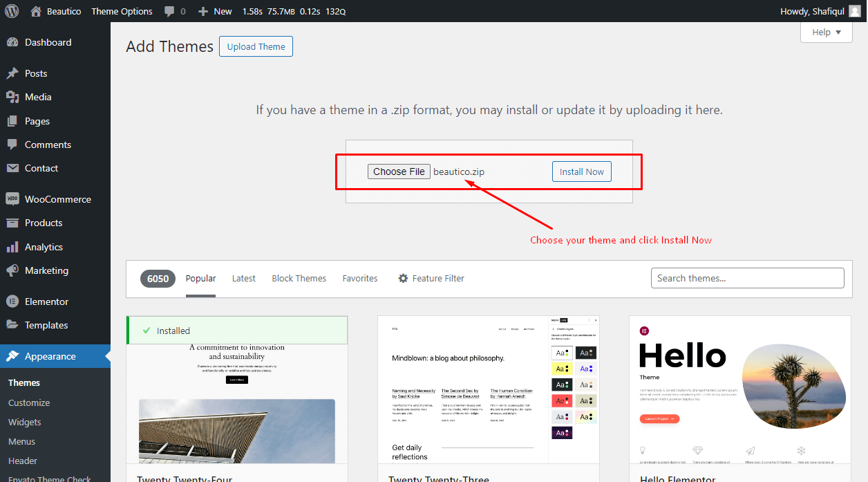Click the Add Themes heading
868x482 pixels.
[x=170, y=46]
